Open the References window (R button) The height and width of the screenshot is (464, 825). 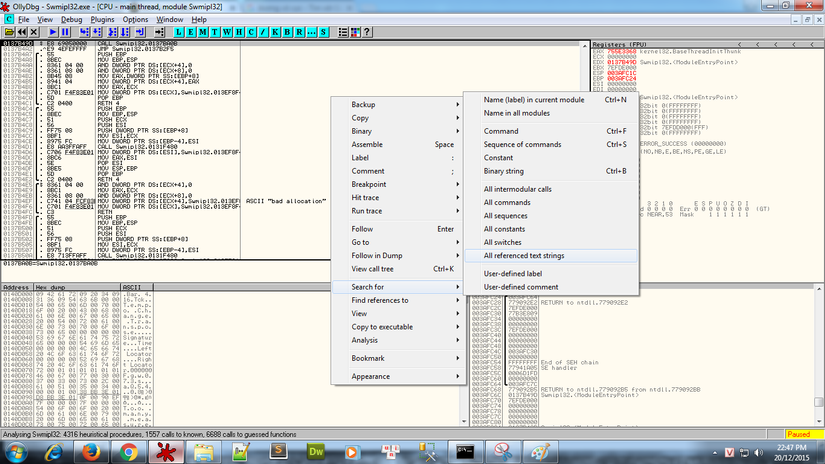tap(300, 32)
